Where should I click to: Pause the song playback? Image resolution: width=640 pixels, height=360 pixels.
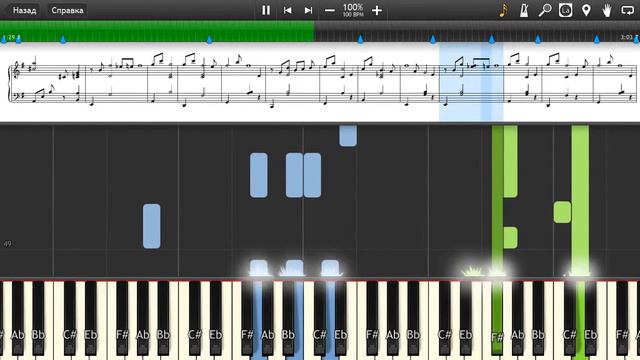[x=266, y=10]
